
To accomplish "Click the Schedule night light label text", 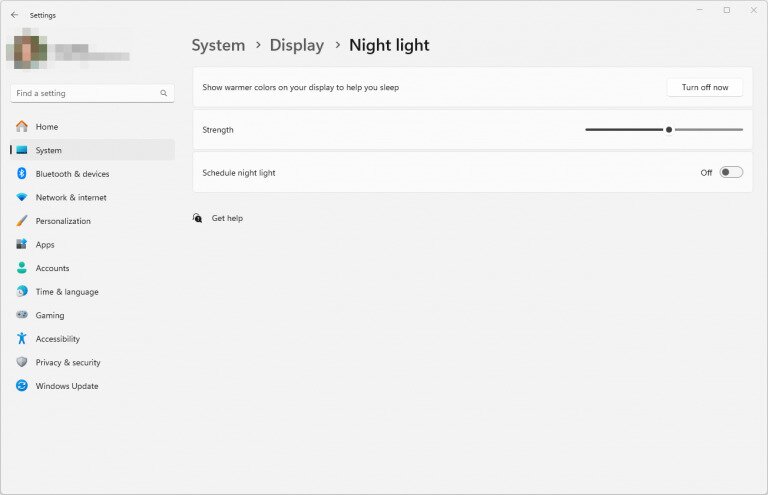I will coord(239,173).
